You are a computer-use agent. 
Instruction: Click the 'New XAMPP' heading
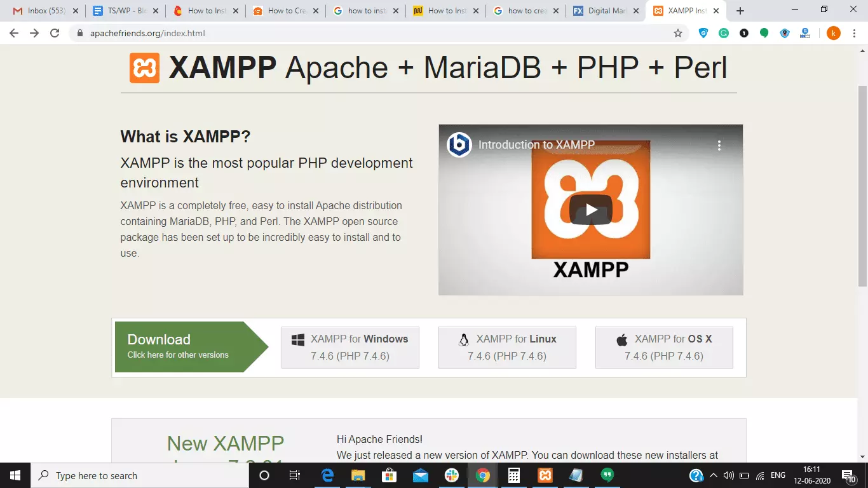point(226,443)
